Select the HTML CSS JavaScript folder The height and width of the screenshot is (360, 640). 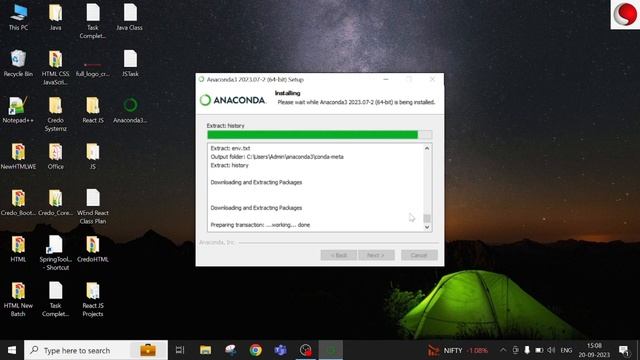pos(56,67)
